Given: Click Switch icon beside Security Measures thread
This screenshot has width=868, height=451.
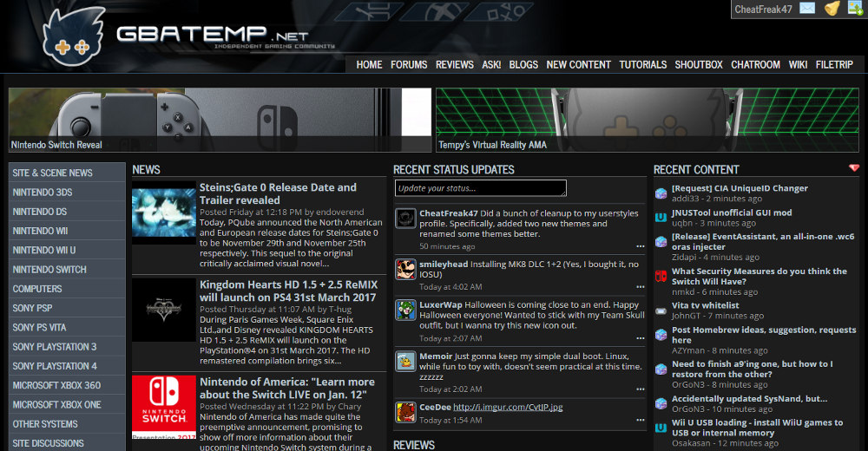Looking at the screenshot, I should pyautogui.click(x=661, y=276).
